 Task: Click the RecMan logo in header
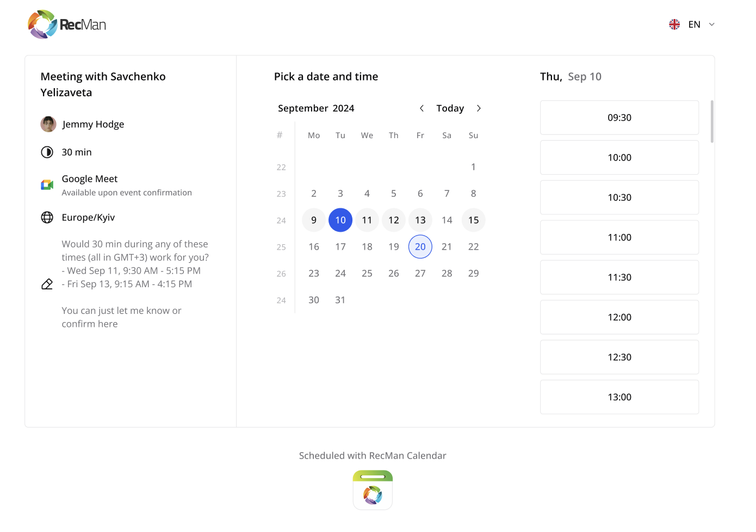point(67,24)
